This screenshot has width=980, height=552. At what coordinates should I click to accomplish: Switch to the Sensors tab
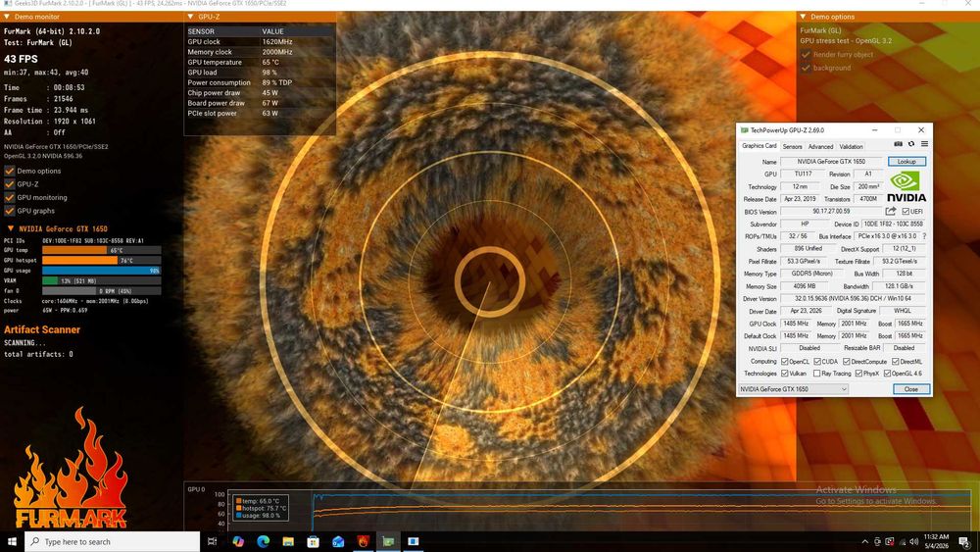[792, 146]
